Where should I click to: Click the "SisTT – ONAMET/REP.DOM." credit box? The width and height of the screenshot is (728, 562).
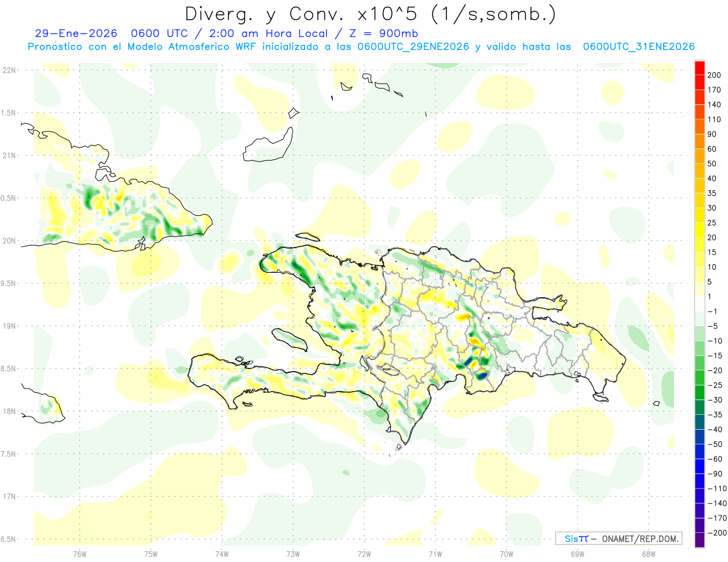click(x=618, y=538)
